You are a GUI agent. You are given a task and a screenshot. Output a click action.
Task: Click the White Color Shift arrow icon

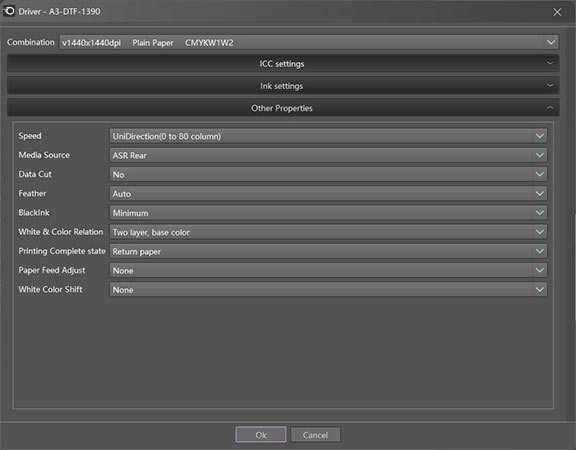540,289
